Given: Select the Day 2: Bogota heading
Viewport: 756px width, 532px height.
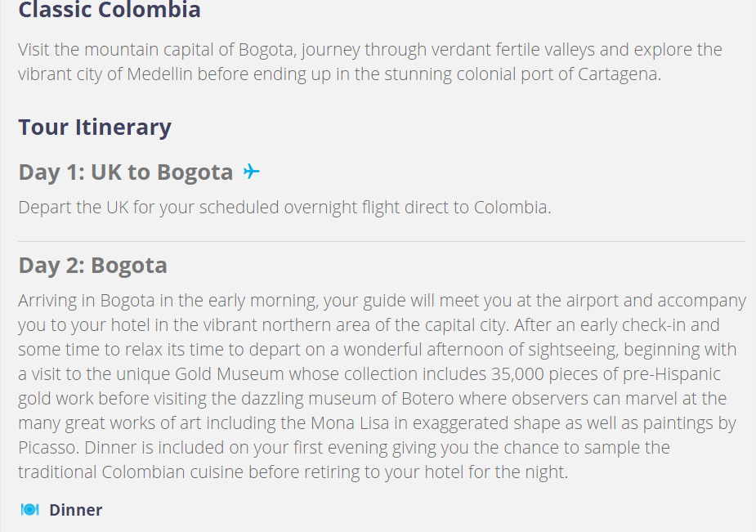Looking at the screenshot, I should (93, 266).
